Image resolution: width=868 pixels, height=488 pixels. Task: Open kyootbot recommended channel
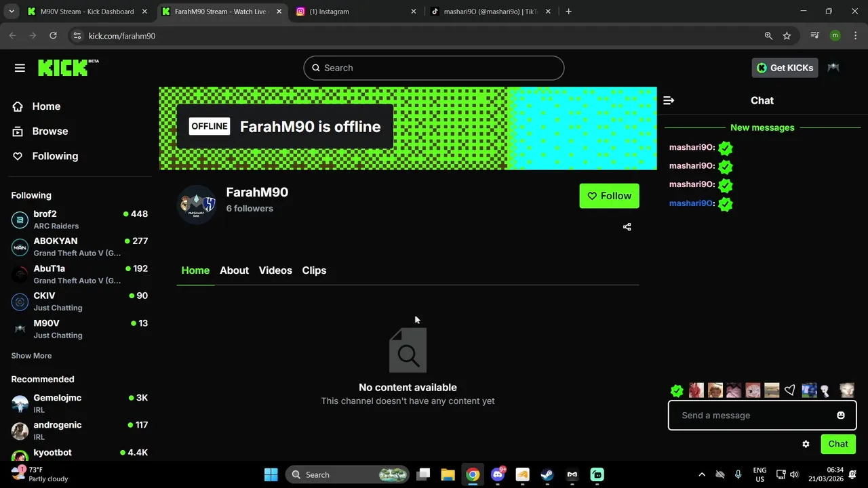[x=79, y=454]
